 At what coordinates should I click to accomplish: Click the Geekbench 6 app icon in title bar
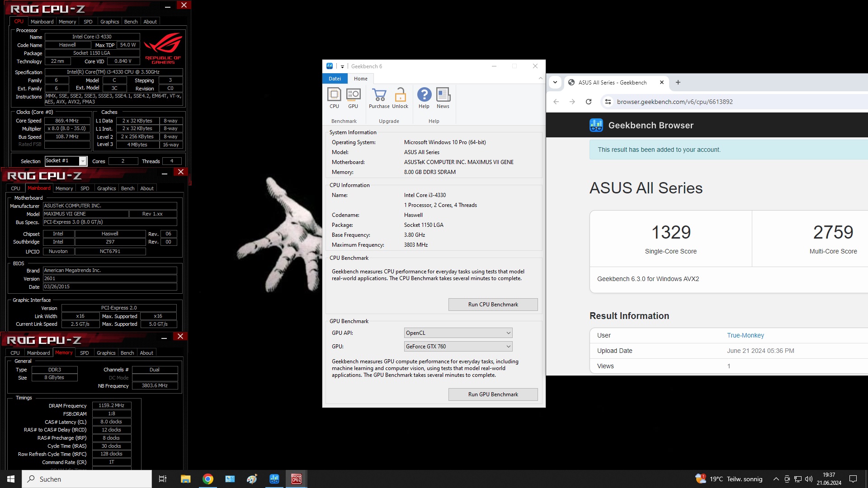[x=330, y=66]
